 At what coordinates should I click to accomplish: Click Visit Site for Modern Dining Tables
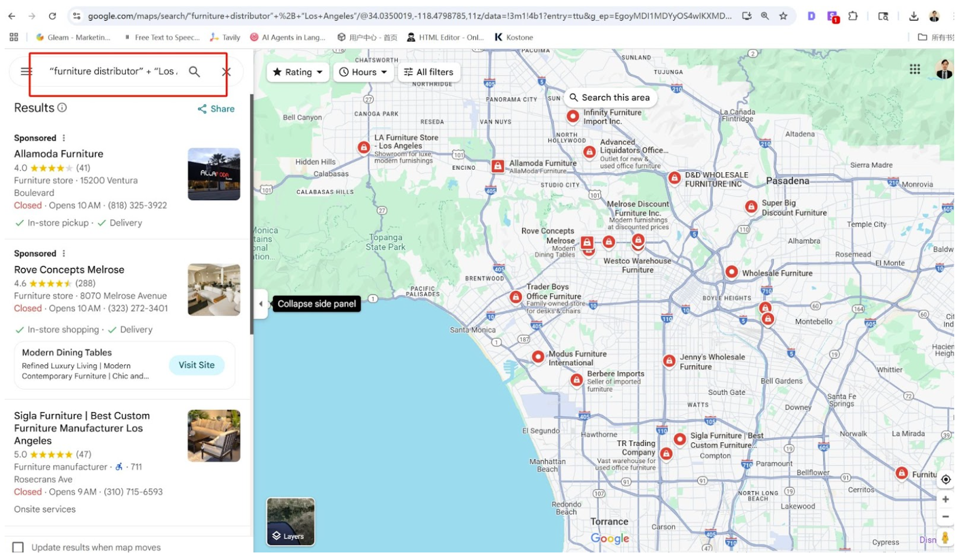[197, 365]
